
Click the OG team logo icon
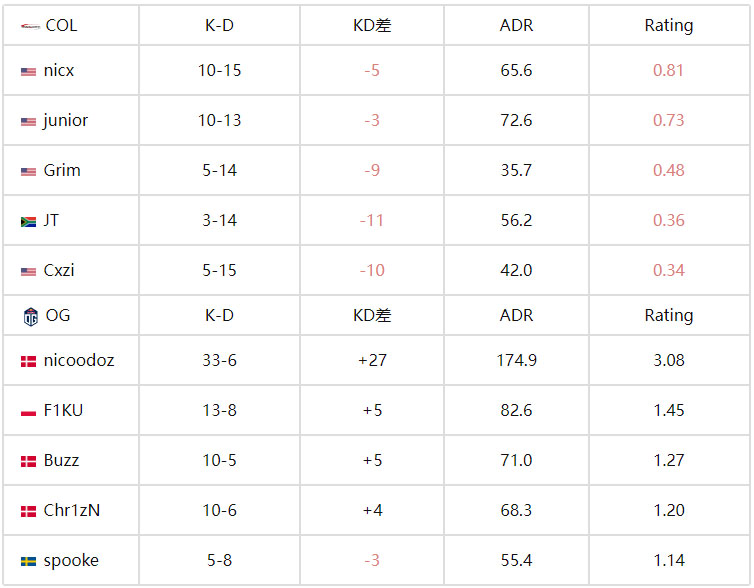[30, 316]
